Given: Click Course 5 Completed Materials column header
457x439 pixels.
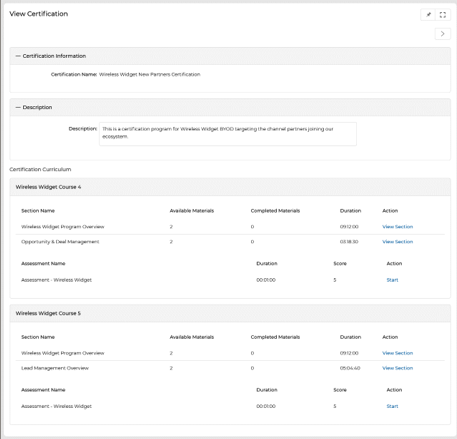Looking at the screenshot, I should coord(275,337).
